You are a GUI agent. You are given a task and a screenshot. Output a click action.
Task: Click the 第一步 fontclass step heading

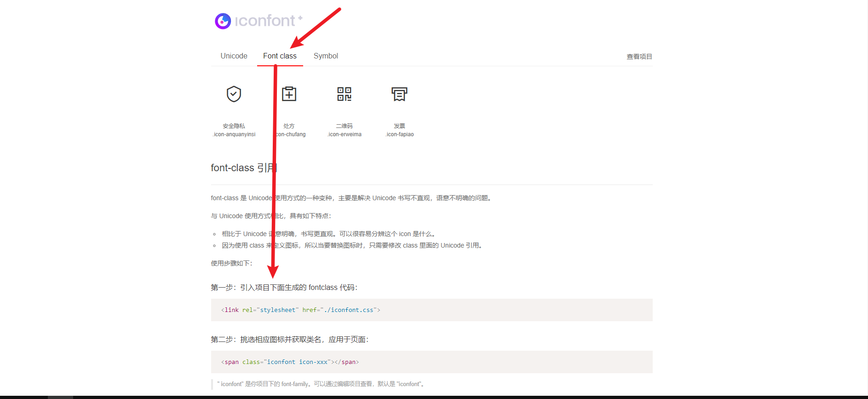284,288
